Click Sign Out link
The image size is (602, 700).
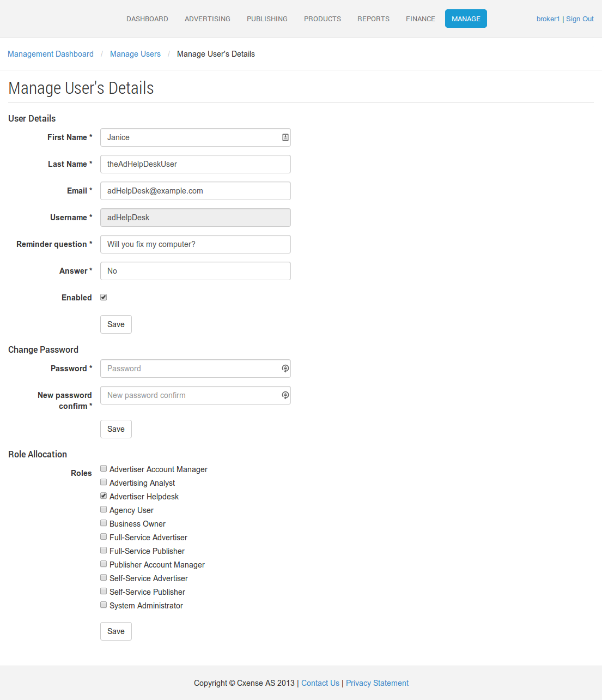point(580,19)
